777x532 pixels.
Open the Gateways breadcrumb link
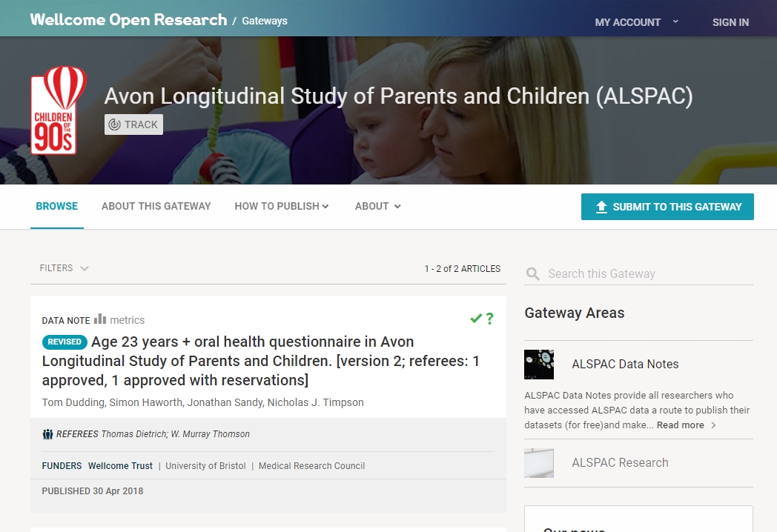(x=265, y=21)
